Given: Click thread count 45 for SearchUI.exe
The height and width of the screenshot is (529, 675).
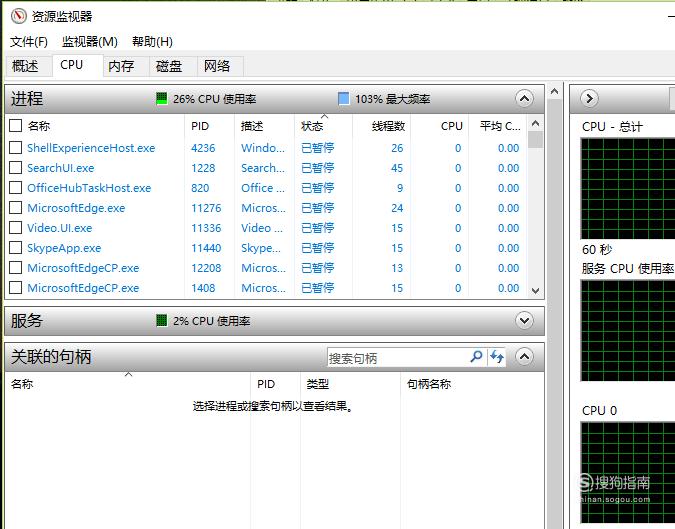Looking at the screenshot, I should (397, 168).
